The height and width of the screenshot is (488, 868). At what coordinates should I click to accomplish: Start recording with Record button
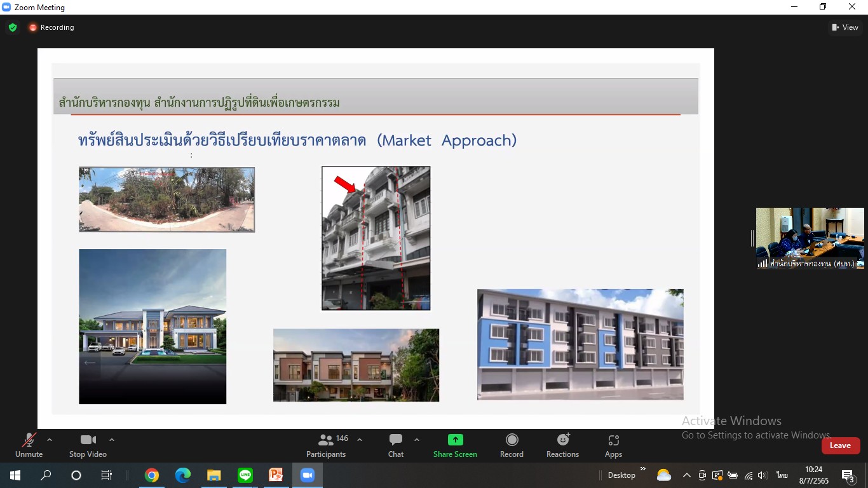[512, 445]
